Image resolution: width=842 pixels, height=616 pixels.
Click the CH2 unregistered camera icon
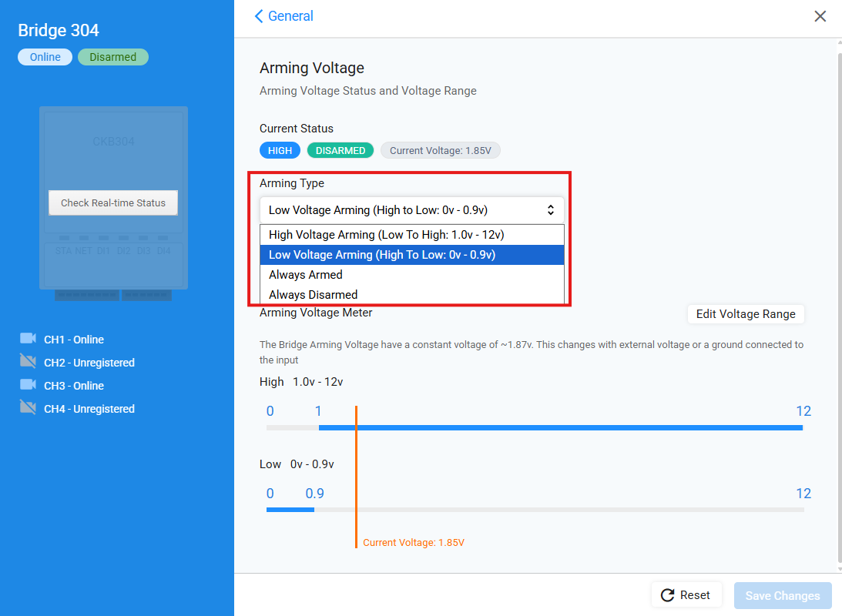click(x=28, y=362)
